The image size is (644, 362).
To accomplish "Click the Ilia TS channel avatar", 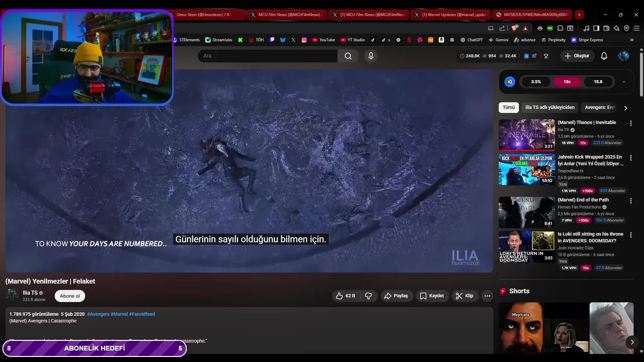I will click(x=12, y=295).
